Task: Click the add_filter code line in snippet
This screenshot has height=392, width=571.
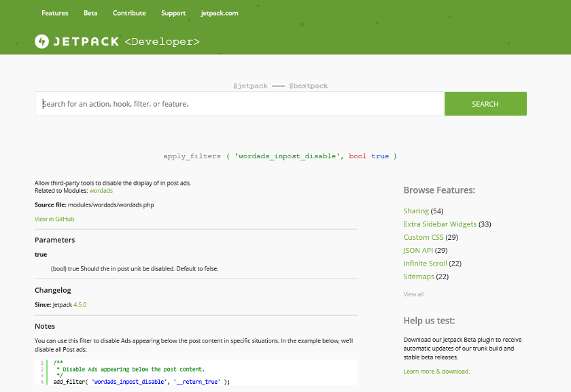Action: pyautogui.click(x=141, y=382)
